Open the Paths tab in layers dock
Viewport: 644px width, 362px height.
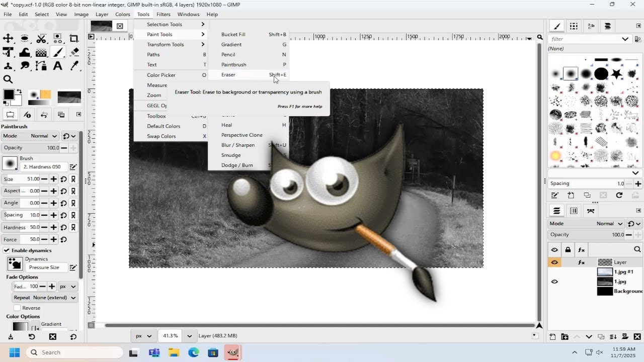590,211
